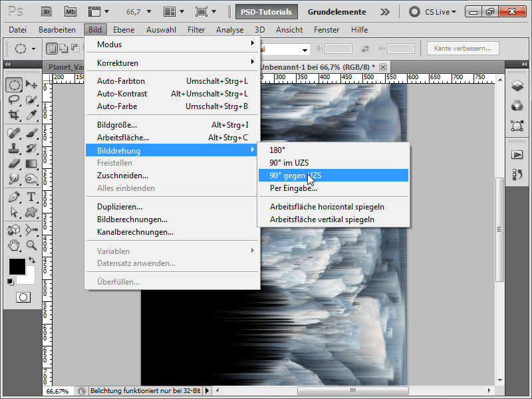Screen dimensions: 532x399
Task: Click the horizontal scrollbar thumb
Action: pyautogui.click(x=353, y=390)
